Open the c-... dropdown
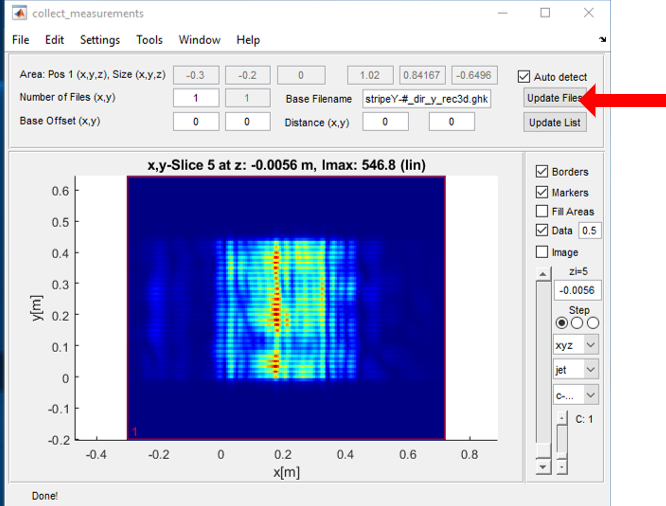The width and height of the screenshot is (666, 506). click(x=576, y=395)
